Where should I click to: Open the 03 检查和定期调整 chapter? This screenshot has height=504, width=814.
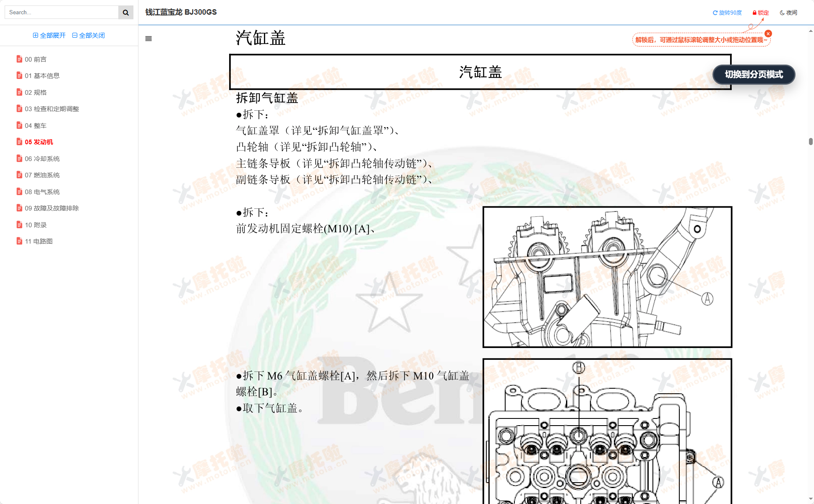click(52, 108)
